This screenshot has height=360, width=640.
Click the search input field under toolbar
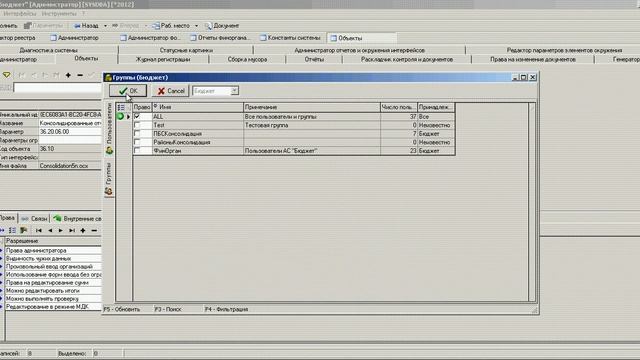point(58,87)
